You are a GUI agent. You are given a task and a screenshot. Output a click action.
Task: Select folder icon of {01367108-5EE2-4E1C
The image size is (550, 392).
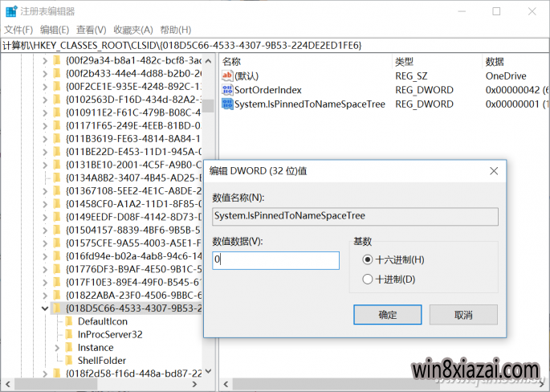point(57,190)
